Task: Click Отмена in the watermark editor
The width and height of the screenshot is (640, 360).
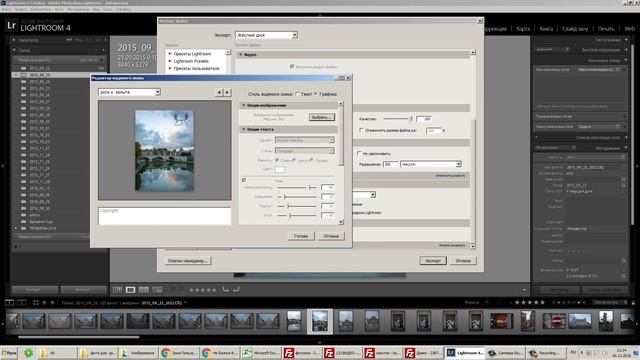Action: pos(331,236)
